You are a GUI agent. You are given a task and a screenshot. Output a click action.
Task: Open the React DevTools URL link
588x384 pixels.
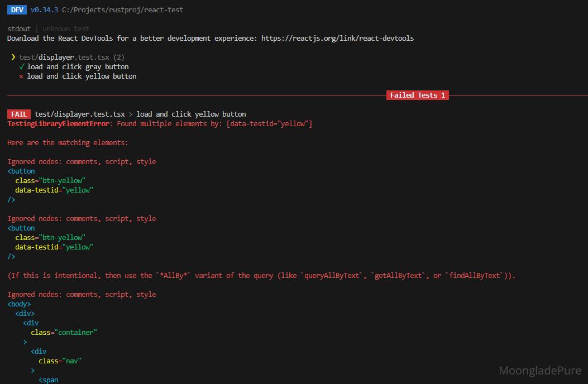pyautogui.click(x=337, y=39)
